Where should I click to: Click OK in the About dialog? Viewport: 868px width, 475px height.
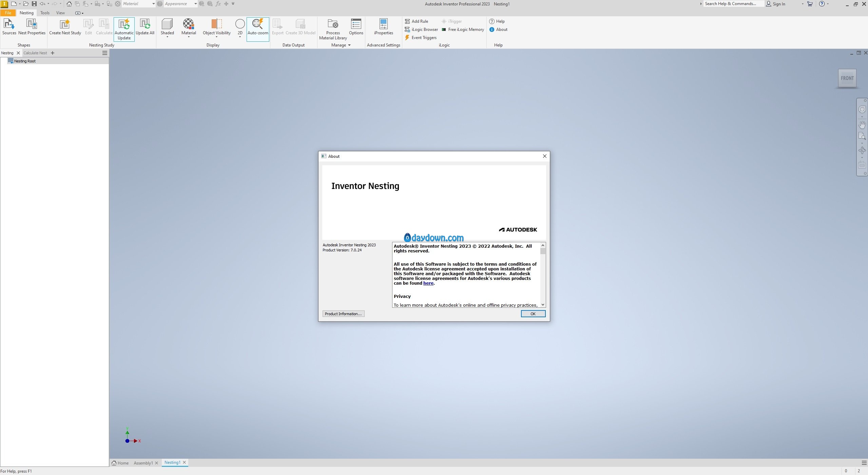tap(533, 314)
